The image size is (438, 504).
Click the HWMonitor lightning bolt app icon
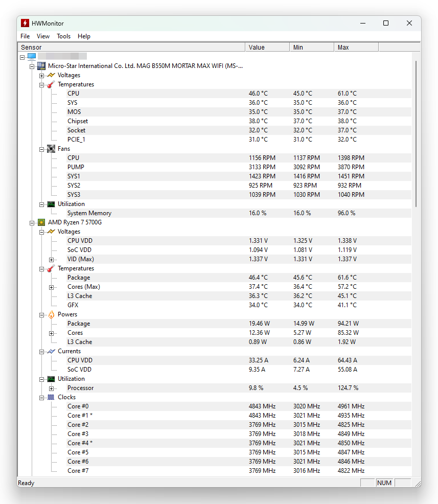pyautogui.click(x=25, y=23)
